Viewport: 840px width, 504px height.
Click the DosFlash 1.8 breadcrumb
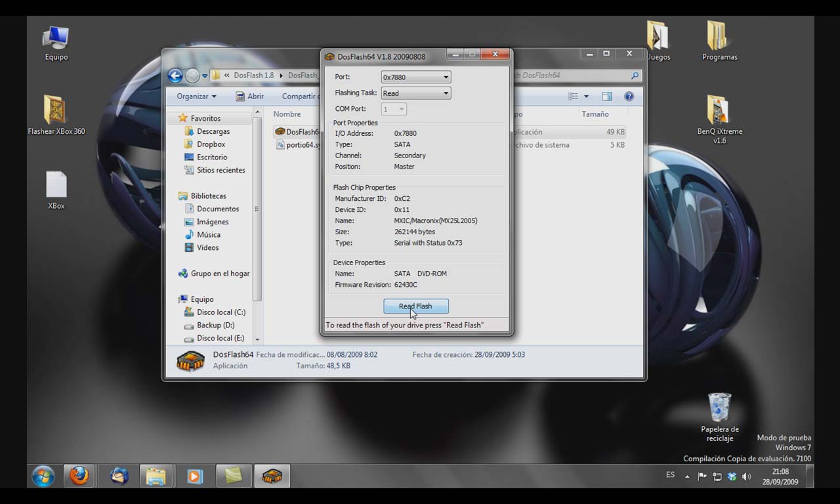(x=253, y=75)
